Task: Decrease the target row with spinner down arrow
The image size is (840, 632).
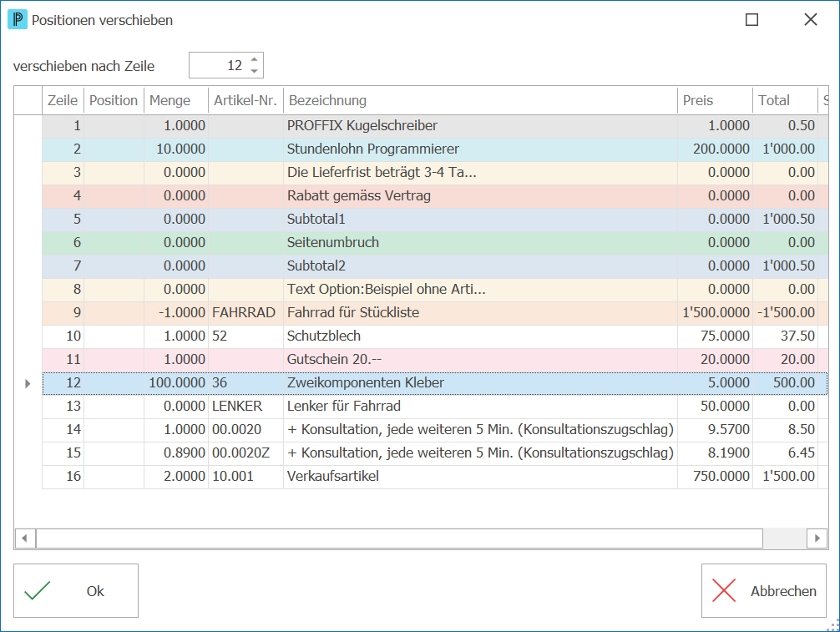Action: tap(255, 71)
